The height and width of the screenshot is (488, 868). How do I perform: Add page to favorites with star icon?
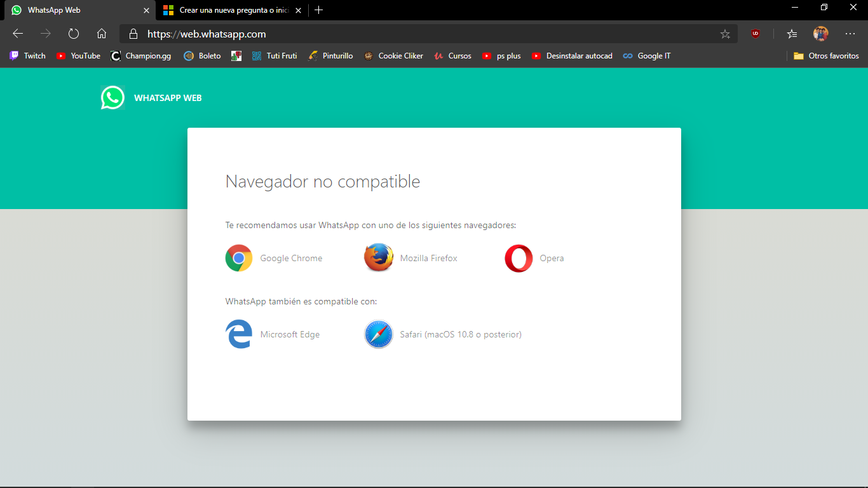point(725,34)
